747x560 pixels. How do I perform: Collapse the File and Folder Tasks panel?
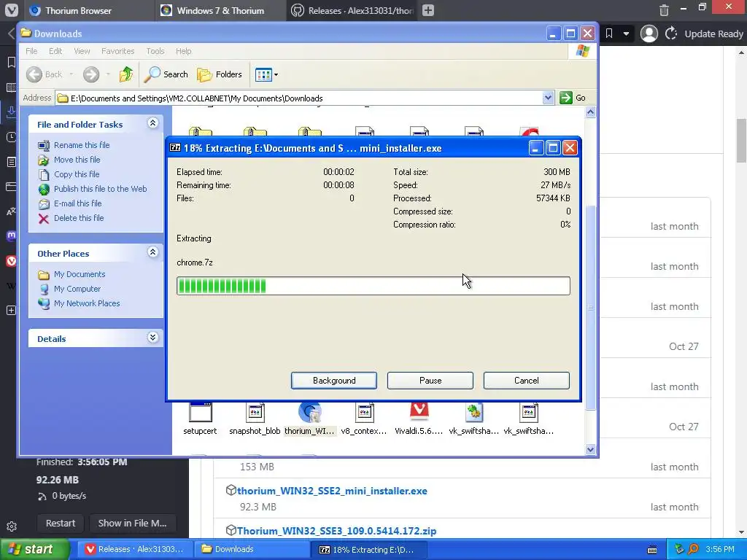pyautogui.click(x=152, y=123)
